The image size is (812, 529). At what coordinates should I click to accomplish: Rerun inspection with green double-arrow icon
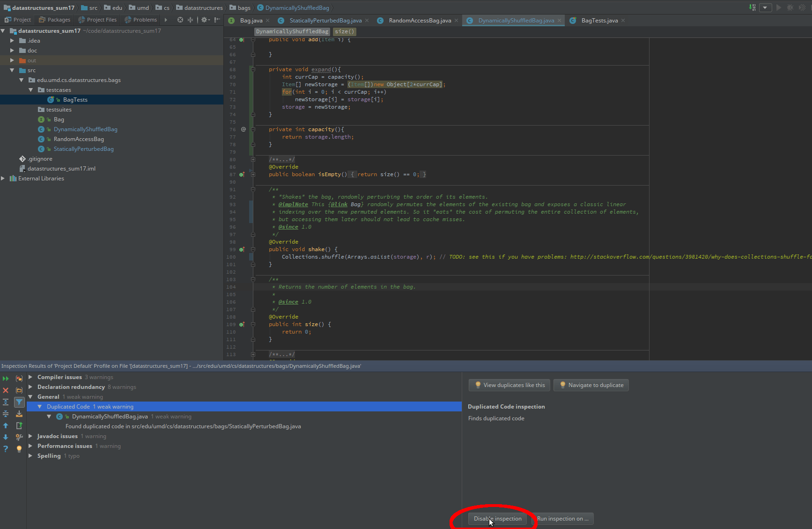(6, 378)
